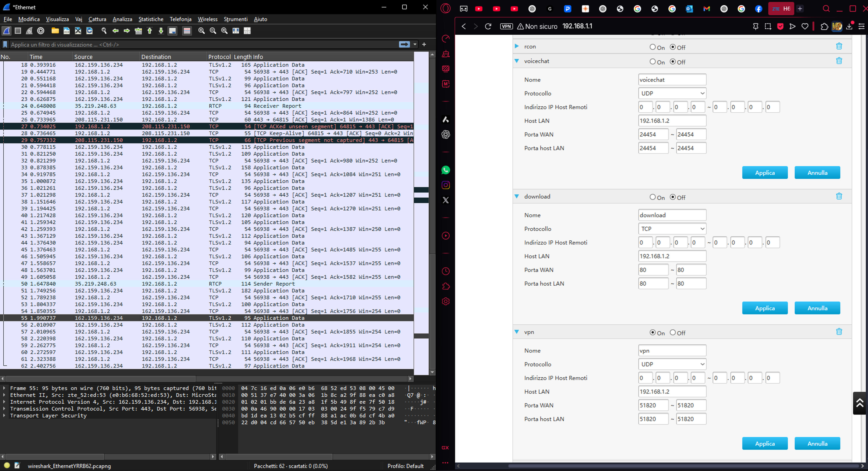Reload the router page in the browser

tap(488, 26)
